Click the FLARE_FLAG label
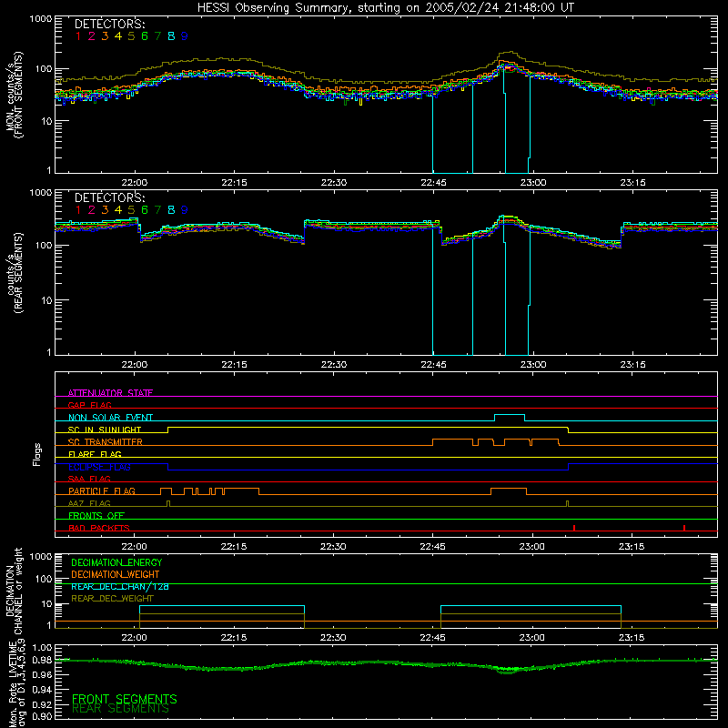728x728 pixels. [95, 454]
